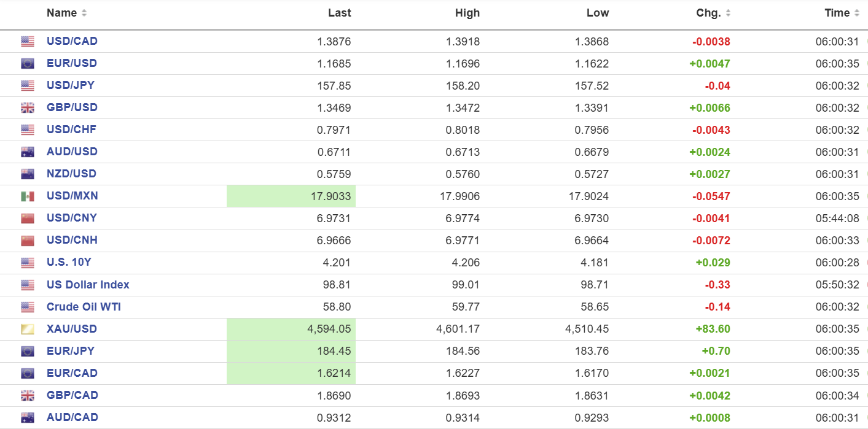Click the USD/CAD row flag icon
The width and height of the screenshot is (868, 429).
tap(28, 42)
